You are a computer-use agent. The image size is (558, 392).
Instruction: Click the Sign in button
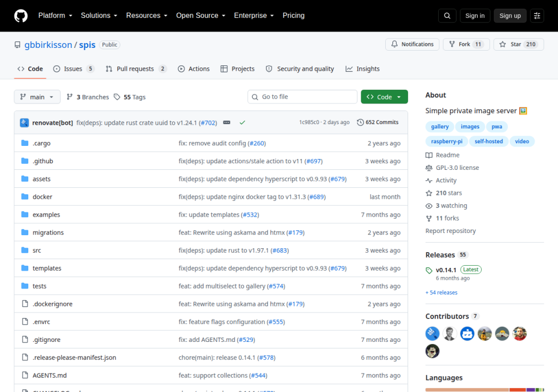[x=475, y=16]
